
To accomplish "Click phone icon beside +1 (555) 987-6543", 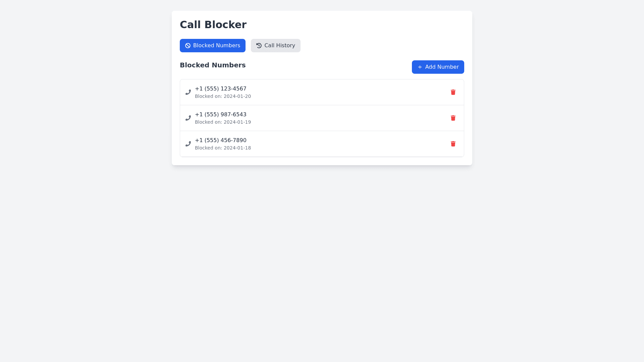I will [188, 118].
